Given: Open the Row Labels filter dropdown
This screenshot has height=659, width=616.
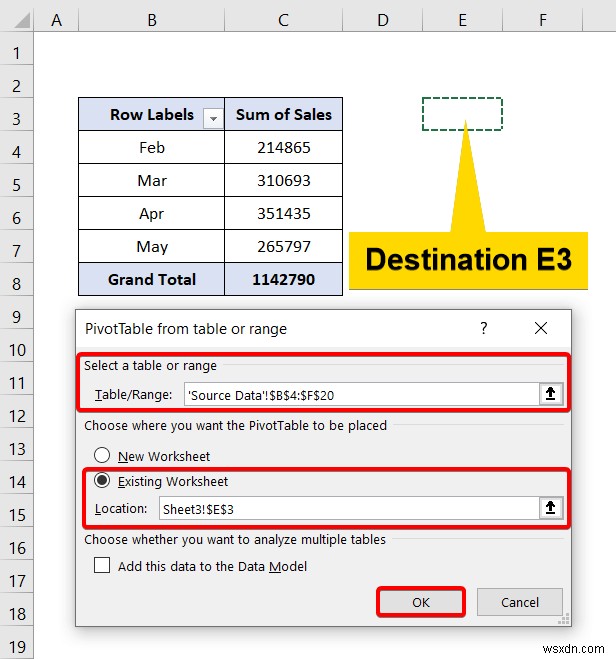Looking at the screenshot, I should click(213, 119).
